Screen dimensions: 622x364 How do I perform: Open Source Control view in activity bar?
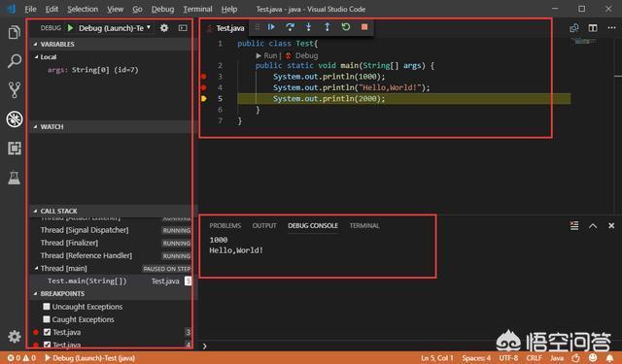click(15, 90)
